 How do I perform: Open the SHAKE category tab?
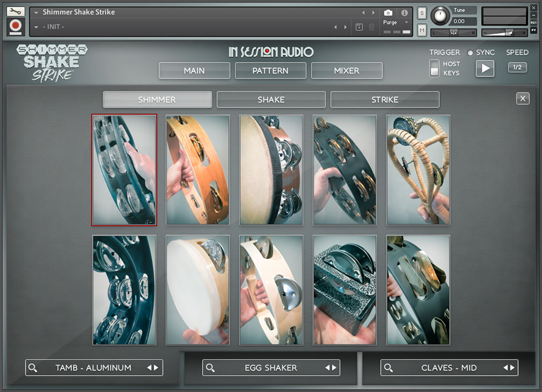[270, 99]
